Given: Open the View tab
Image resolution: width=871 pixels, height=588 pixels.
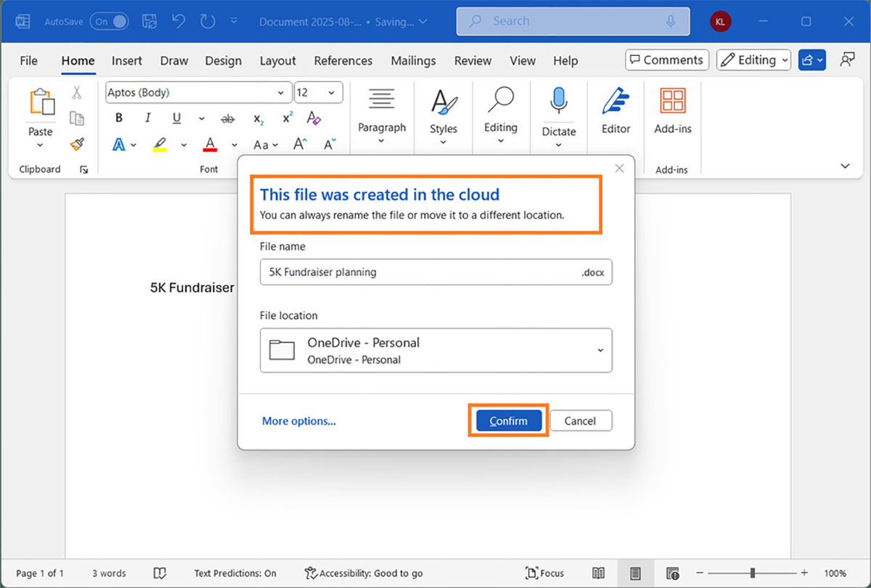Looking at the screenshot, I should 523,60.
